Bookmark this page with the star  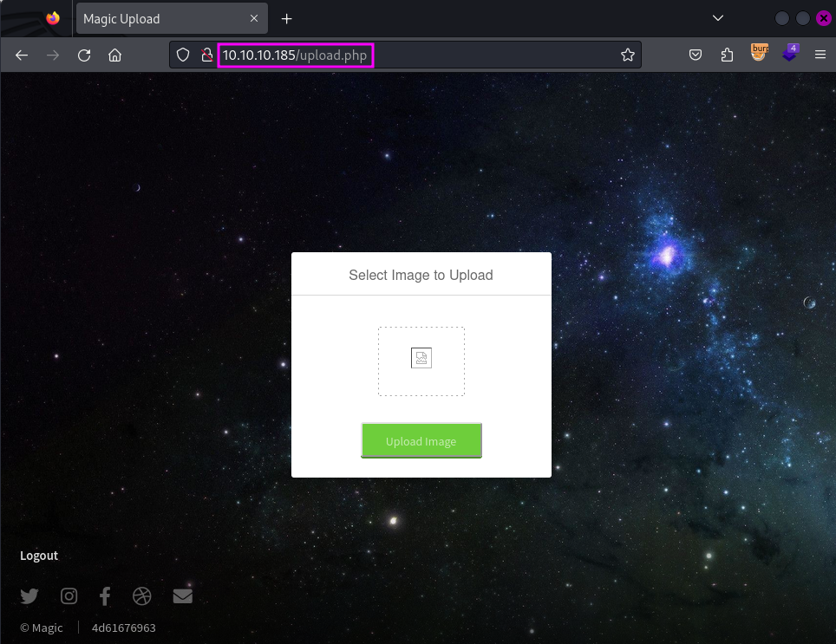(628, 55)
